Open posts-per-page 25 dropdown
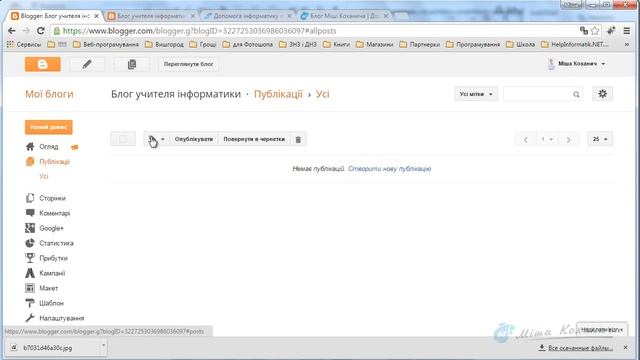 [x=600, y=139]
